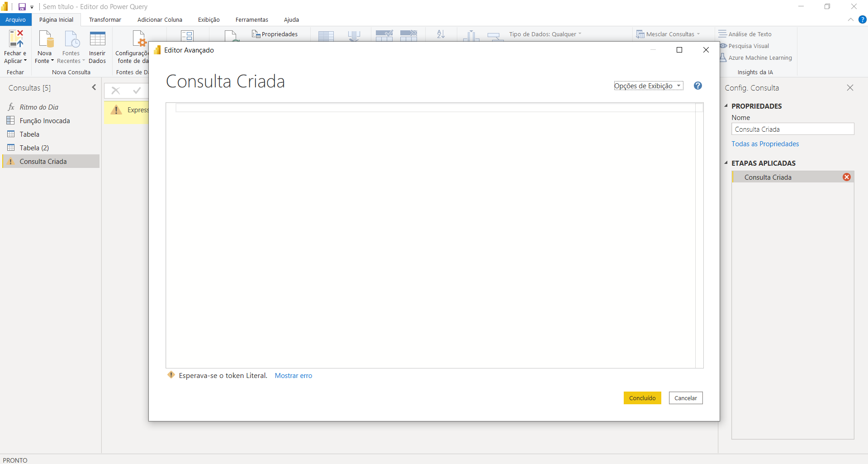Open the Adicionar Coluna tab
Image resolution: width=868 pixels, height=464 pixels.
pos(159,19)
